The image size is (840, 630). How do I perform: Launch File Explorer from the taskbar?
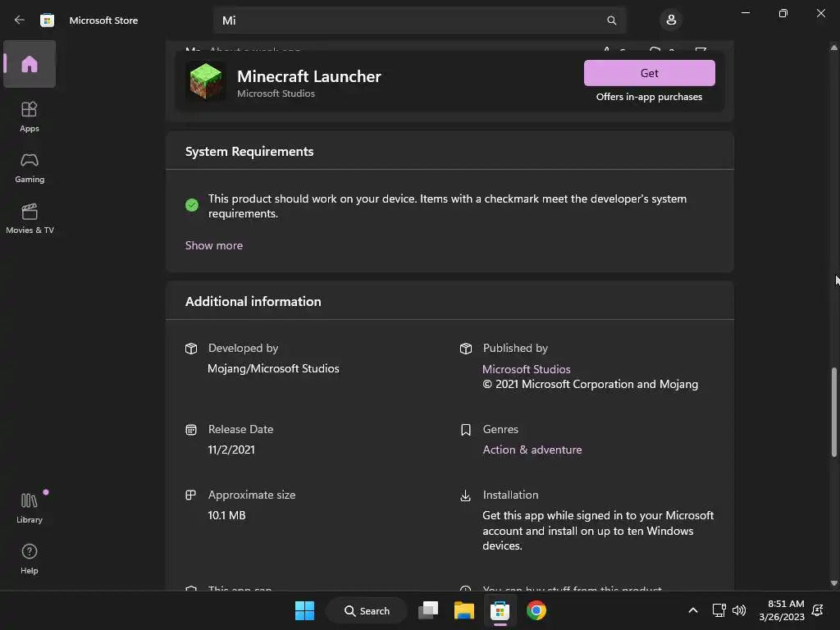pos(464,610)
